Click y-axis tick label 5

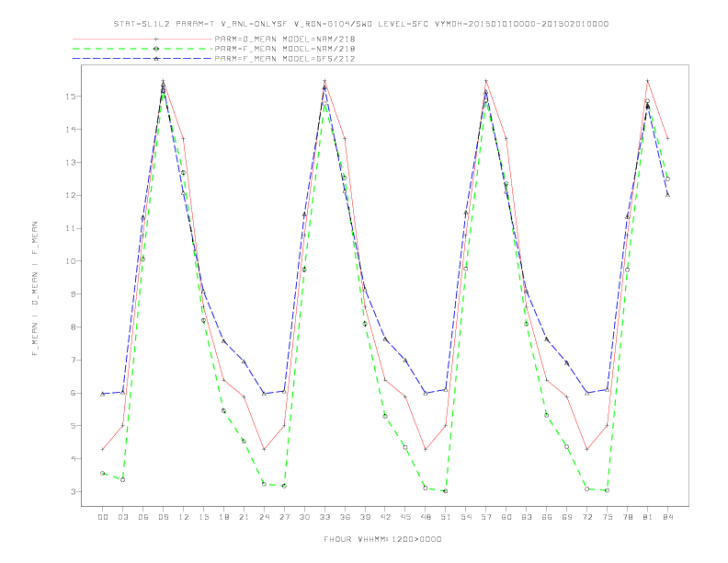[x=74, y=426]
